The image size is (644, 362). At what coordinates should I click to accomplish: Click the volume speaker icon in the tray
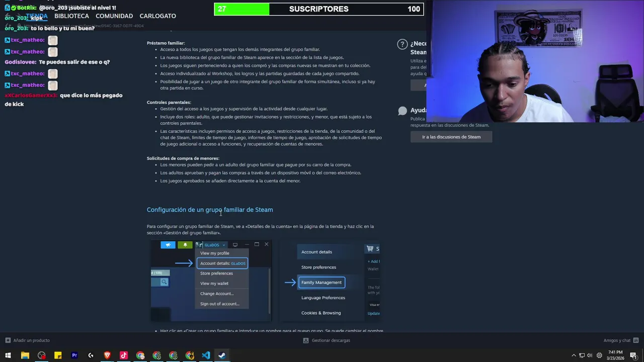[590, 355]
